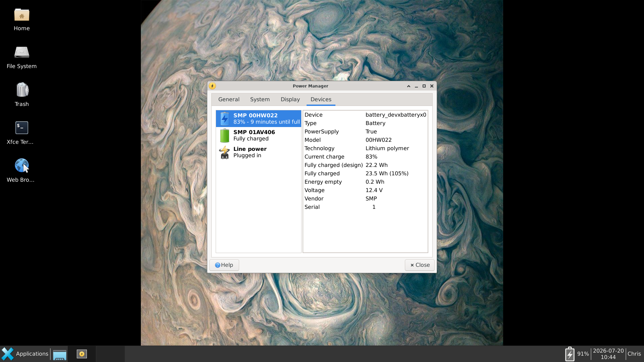Click the 'Technology' property label

(319, 148)
